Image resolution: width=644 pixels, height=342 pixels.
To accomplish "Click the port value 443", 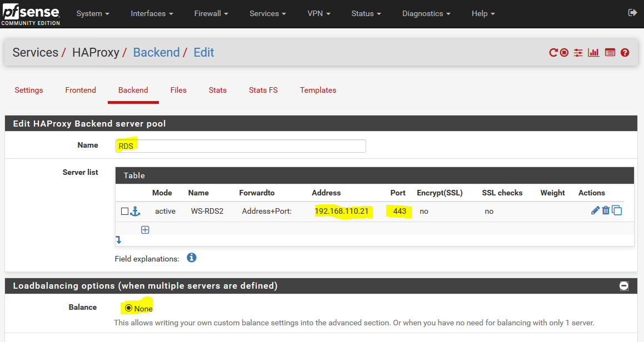I will tap(400, 211).
